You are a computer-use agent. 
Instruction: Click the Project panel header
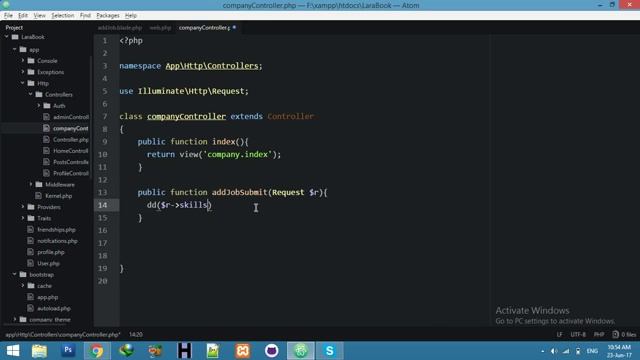click(14, 27)
